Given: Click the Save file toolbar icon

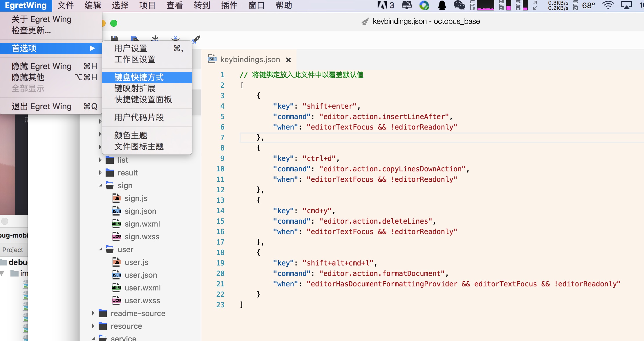Looking at the screenshot, I should 115,39.
